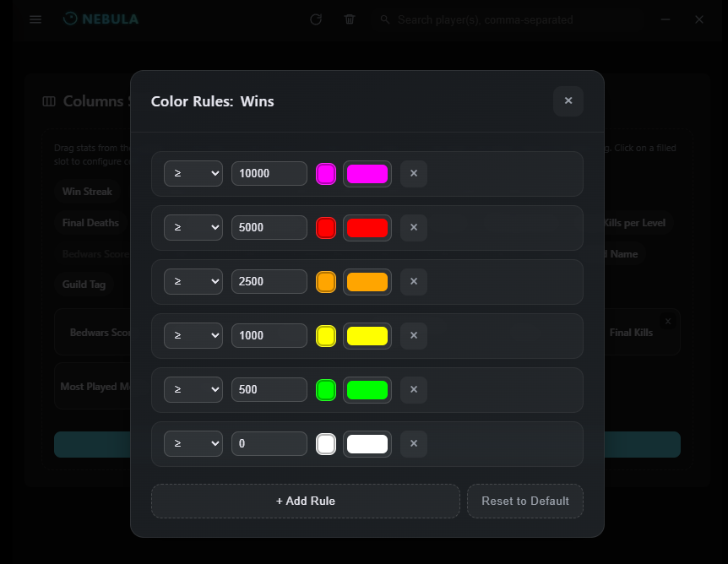
Task: Close the Color Rules dialog
Action: click(568, 100)
